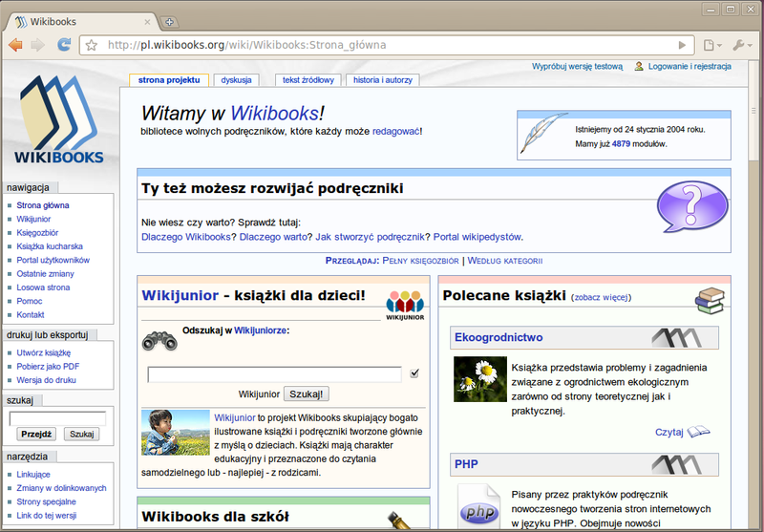The width and height of the screenshot is (764, 532).
Task: Open Strony specjalne link
Action: coord(46,501)
